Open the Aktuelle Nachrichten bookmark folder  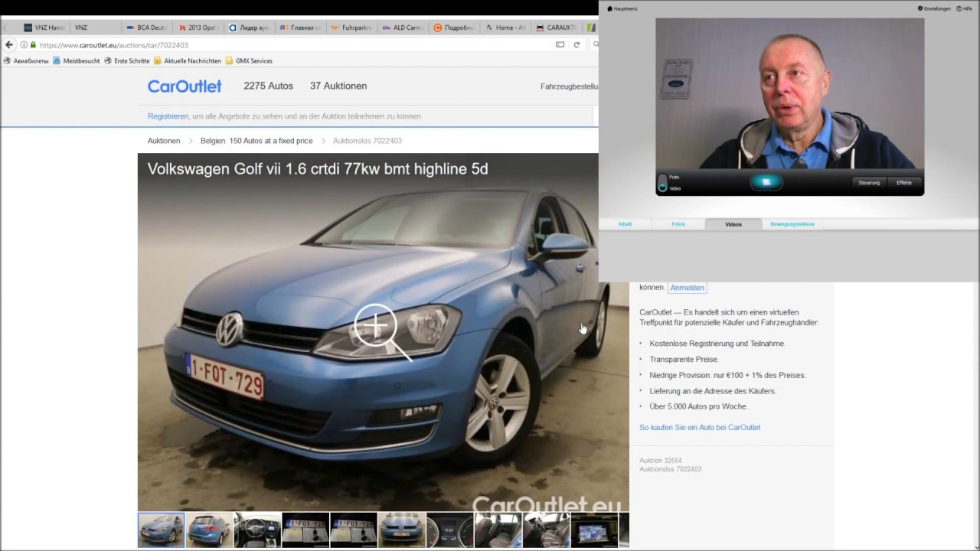coord(188,61)
